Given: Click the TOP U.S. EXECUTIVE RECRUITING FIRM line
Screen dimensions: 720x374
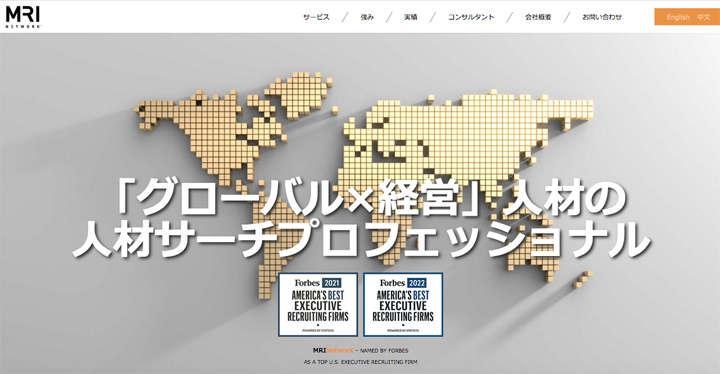Looking at the screenshot, I should [x=360, y=362].
